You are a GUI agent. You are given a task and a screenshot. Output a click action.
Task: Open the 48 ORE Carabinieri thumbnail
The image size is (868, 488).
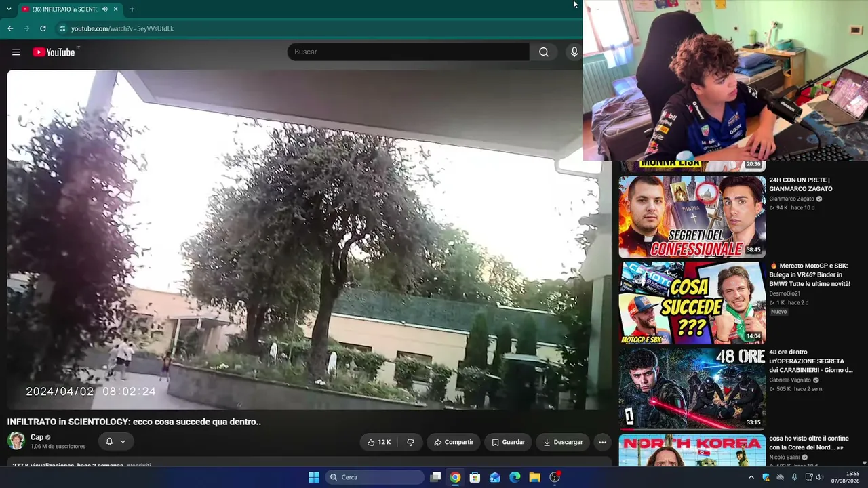[x=692, y=389]
